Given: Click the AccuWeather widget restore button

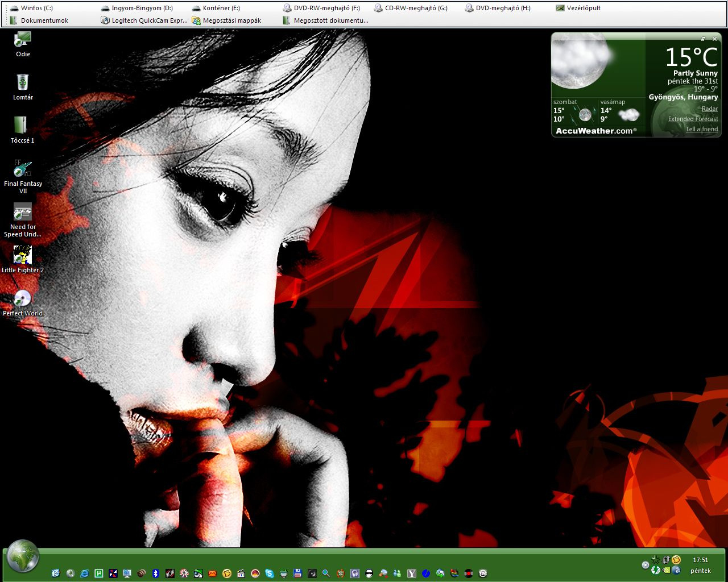Looking at the screenshot, I should [703, 39].
